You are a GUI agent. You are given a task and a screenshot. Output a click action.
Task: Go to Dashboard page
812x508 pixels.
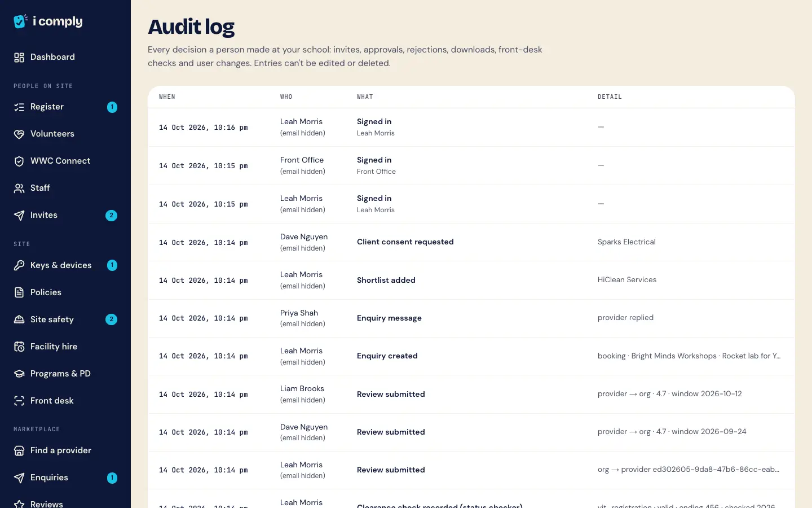[x=65, y=57]
